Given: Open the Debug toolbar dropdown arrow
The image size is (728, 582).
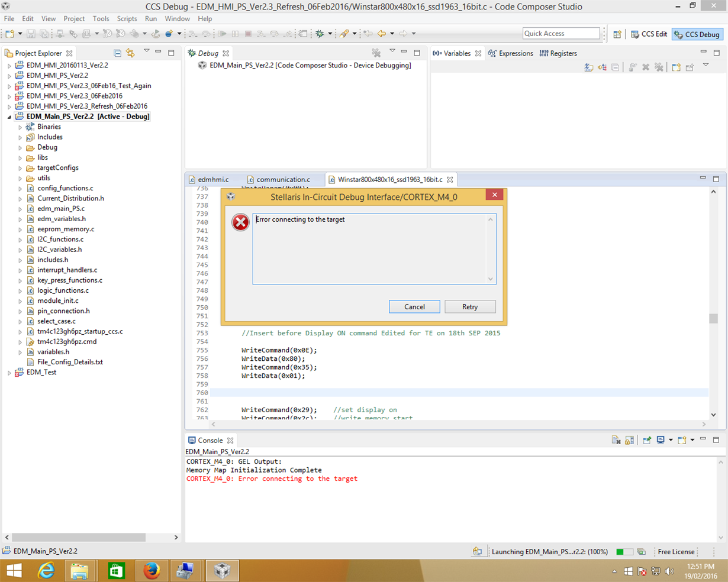Looking at the screenshot, I should [x=330, y=34].
